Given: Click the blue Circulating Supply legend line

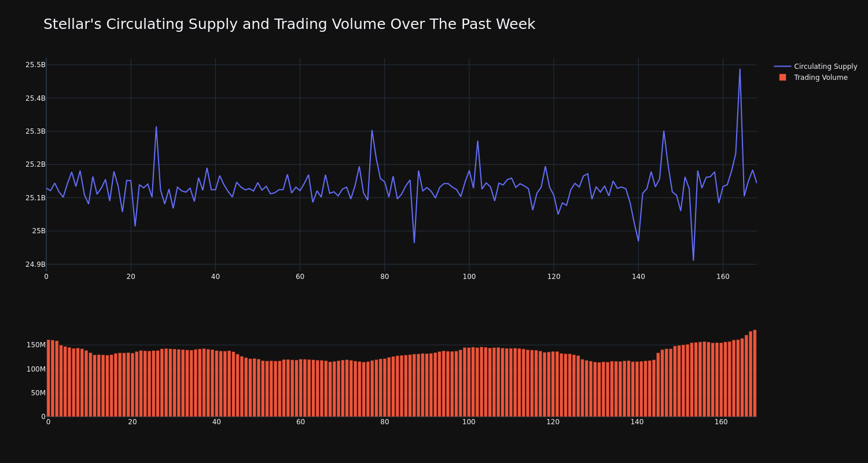Looking at the screenshot, I should point(782,67).
